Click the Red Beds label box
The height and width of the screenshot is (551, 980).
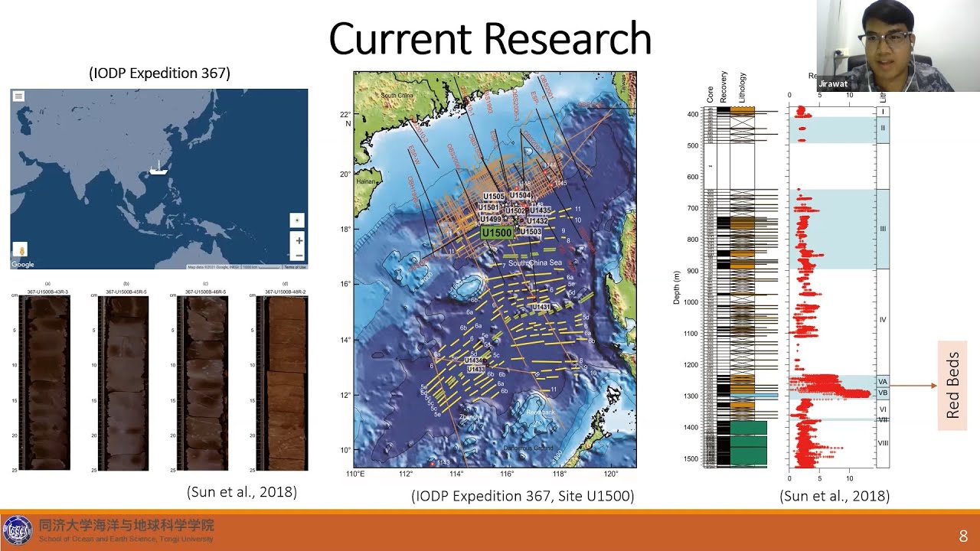[952, 385]
